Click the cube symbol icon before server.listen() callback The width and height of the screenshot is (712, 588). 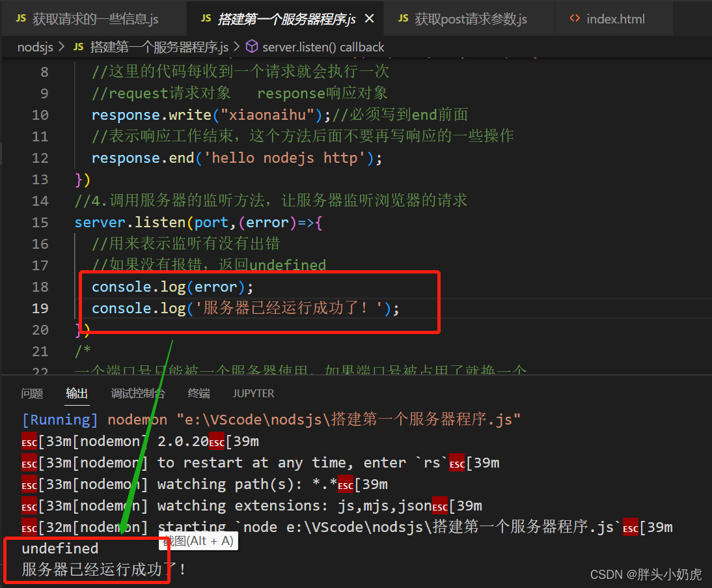pyautogui.click(x=252, y=46)
